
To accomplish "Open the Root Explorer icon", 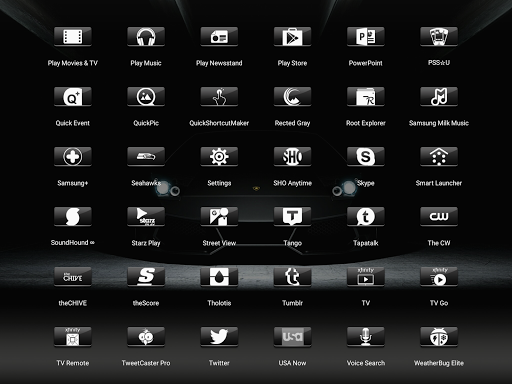I will pos(366,96).
